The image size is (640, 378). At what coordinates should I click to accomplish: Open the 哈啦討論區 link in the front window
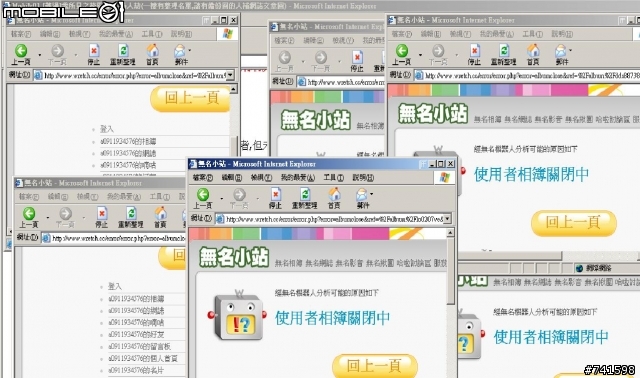coord(413,263)
